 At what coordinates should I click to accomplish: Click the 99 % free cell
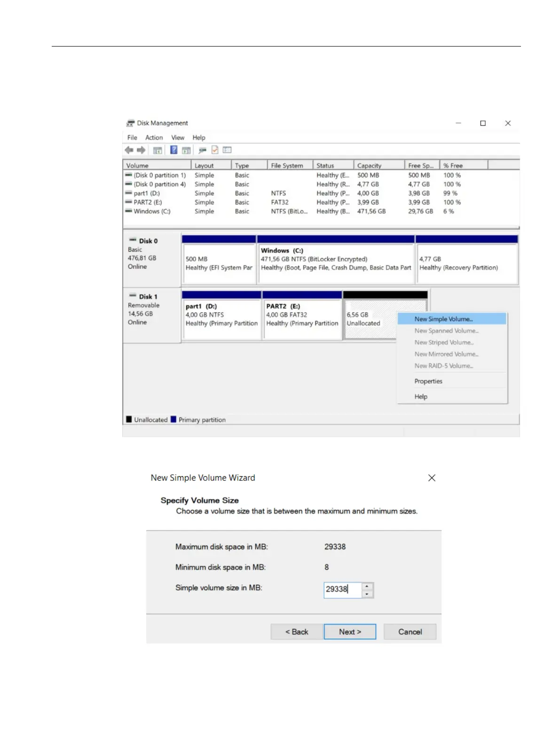(450, 193)
